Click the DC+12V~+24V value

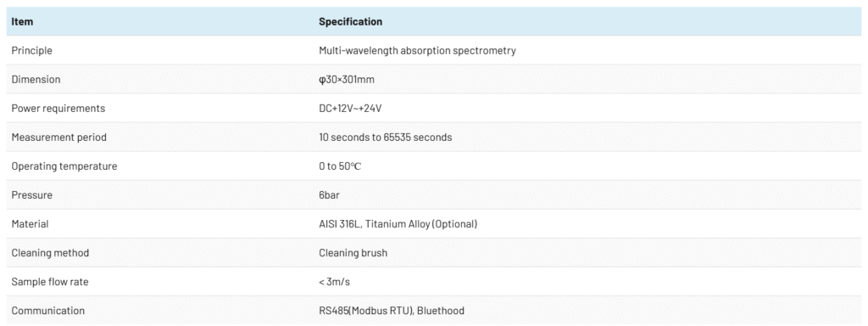(350, 108)
